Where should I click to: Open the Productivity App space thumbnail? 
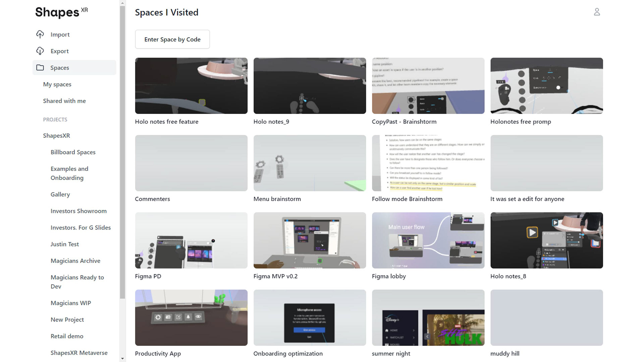tap(191, 317)
